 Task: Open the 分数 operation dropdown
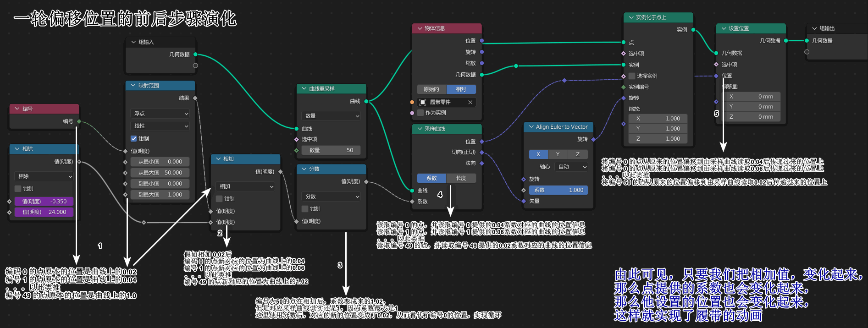[331, 197]
